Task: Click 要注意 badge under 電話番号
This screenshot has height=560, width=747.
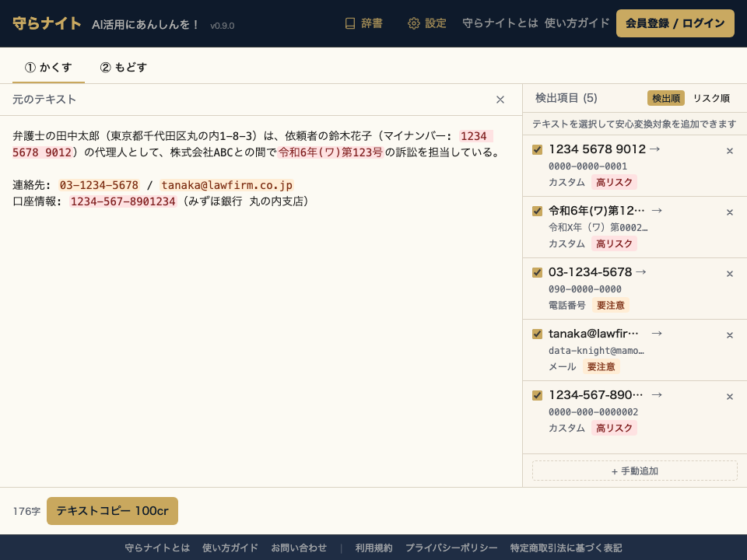Action: (610, 305)
